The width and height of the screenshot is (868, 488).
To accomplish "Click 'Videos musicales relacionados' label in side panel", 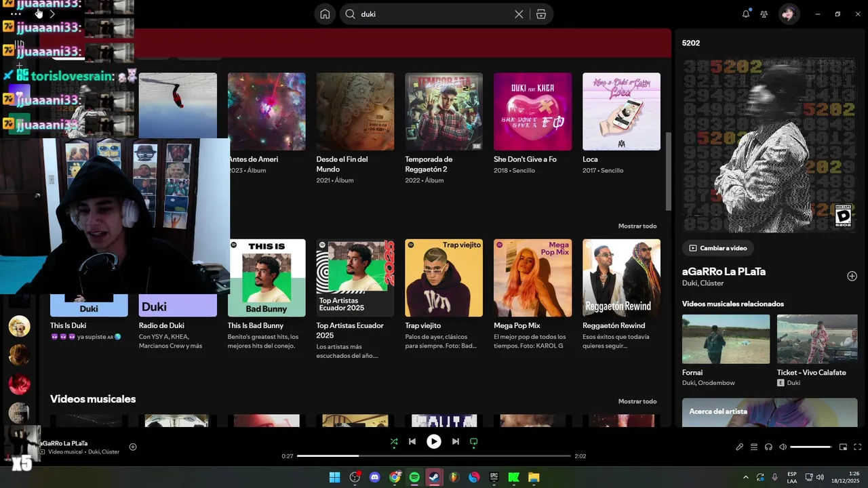I will tap(733, 304).
